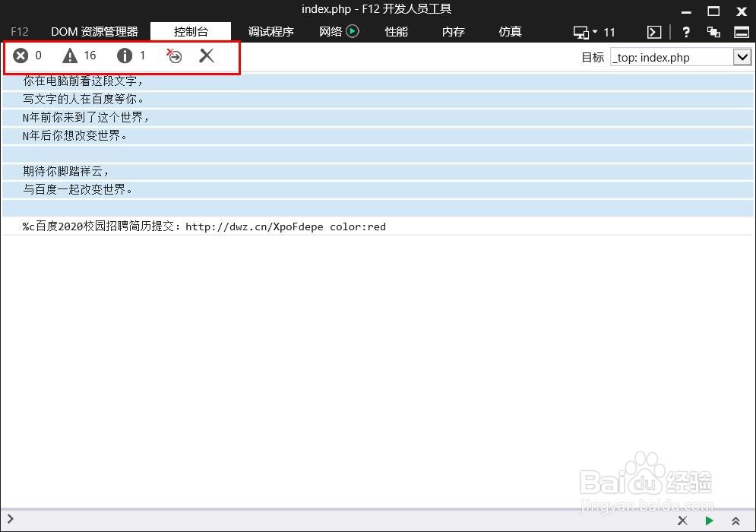Switch to the DOM 资源管理器 tab

(94, 32)
